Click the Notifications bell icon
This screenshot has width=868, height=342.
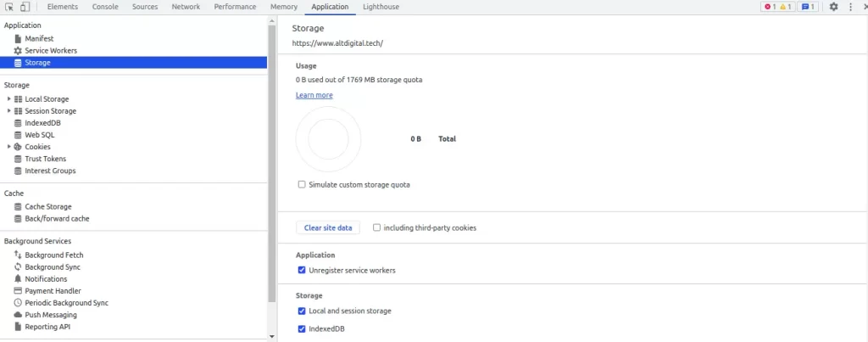(x=18, y=279)
